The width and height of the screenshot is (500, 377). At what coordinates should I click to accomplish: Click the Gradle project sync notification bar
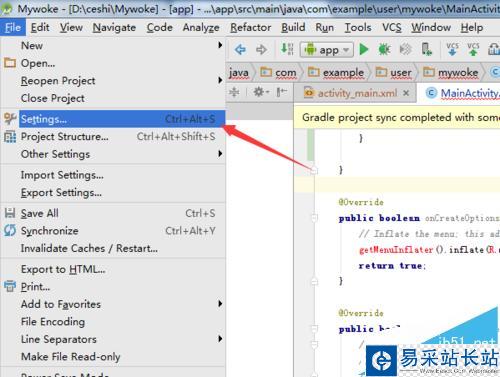coord(397,117)
